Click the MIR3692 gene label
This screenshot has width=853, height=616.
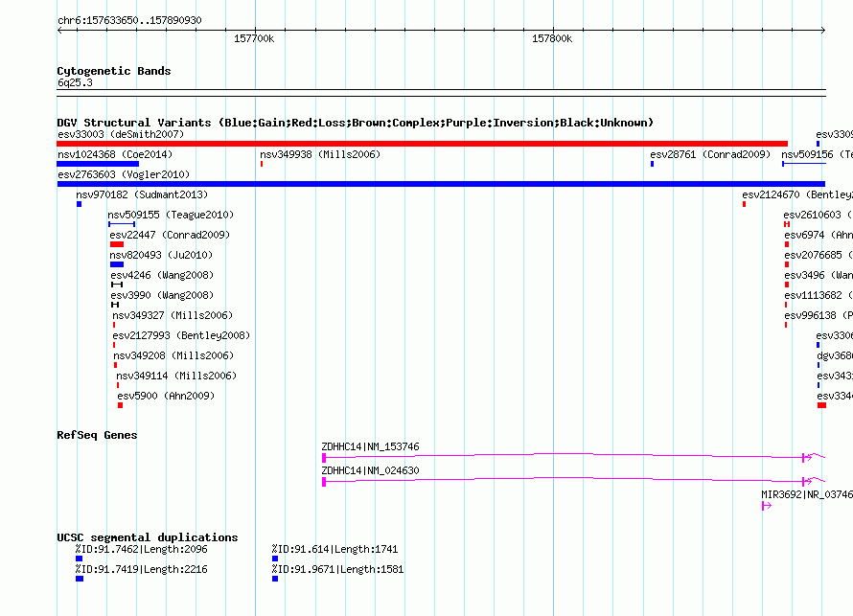[807, 494]
